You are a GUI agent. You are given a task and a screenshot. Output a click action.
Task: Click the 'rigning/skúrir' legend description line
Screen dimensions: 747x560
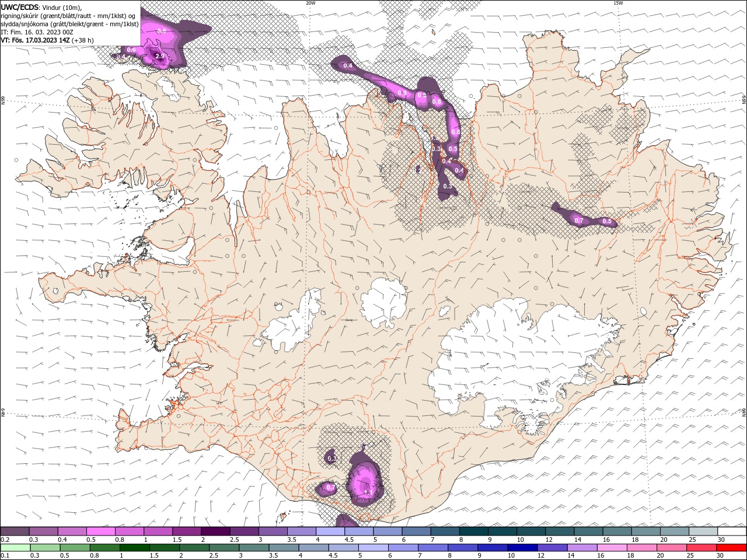click(68, 16)
